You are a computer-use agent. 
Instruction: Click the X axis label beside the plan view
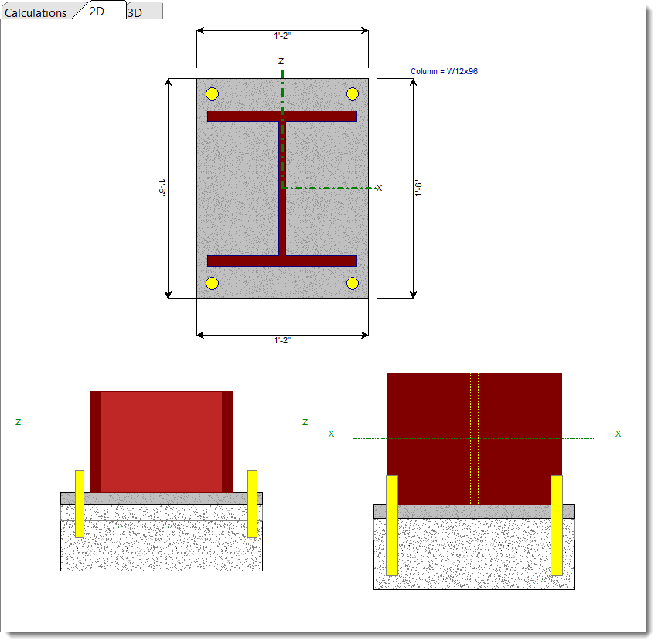point(379,188)
